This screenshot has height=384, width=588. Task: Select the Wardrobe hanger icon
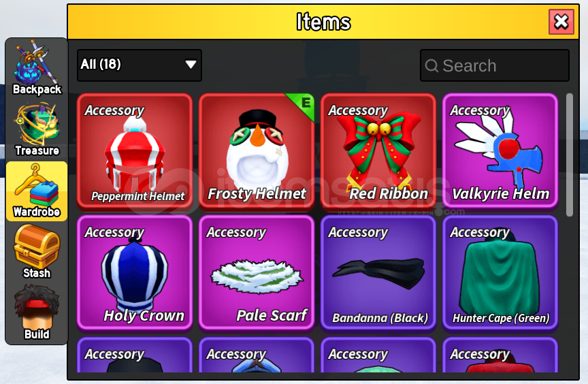pyautogui.click(x=36, y=191)
